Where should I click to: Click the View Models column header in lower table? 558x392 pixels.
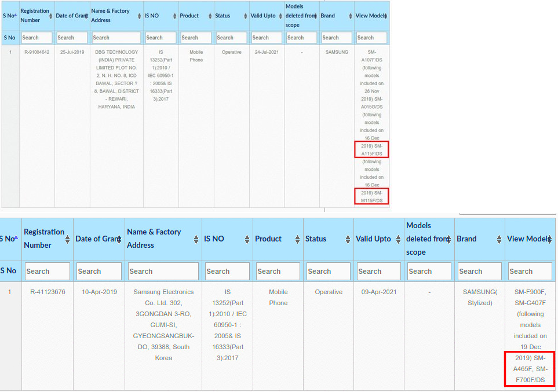pos(526,239)
